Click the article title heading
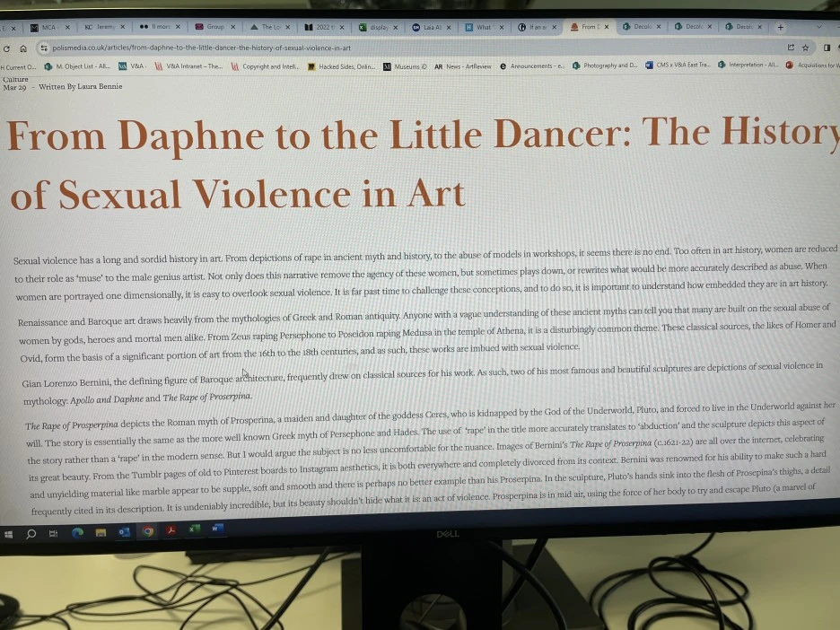This screenshot has width=840, height=630. 424,163
